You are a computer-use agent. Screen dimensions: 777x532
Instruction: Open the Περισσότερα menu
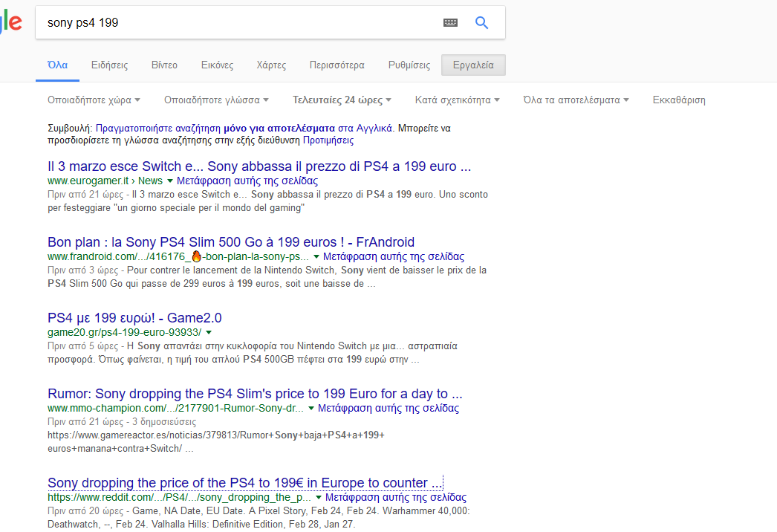point(337,65)
